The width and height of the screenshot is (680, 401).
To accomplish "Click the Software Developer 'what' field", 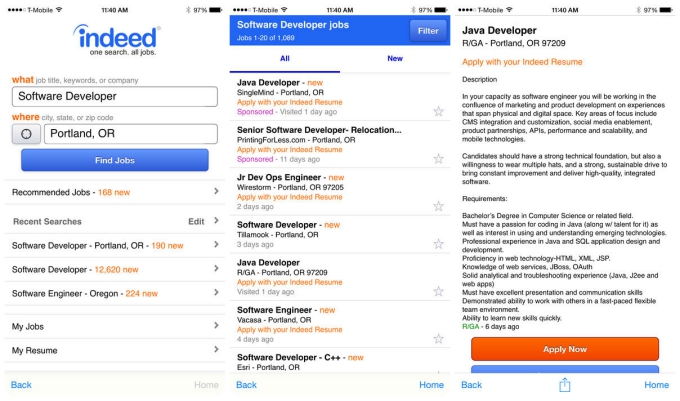I will [114, 96].
